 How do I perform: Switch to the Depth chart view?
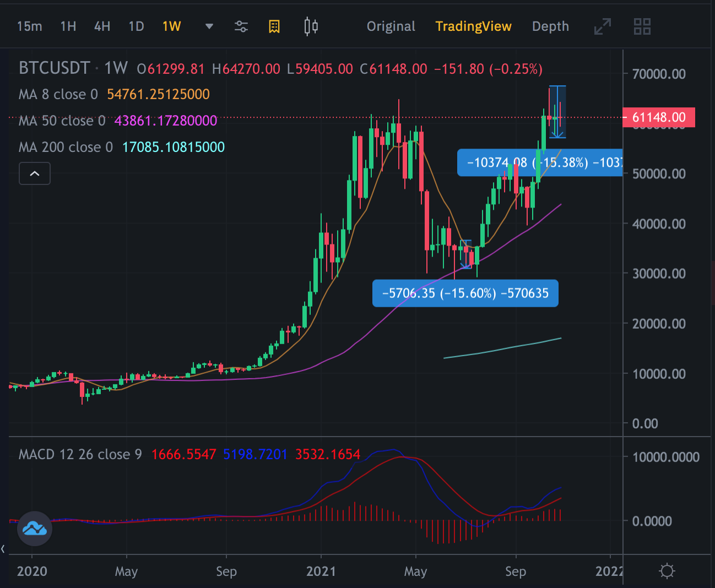coord(550,26)
